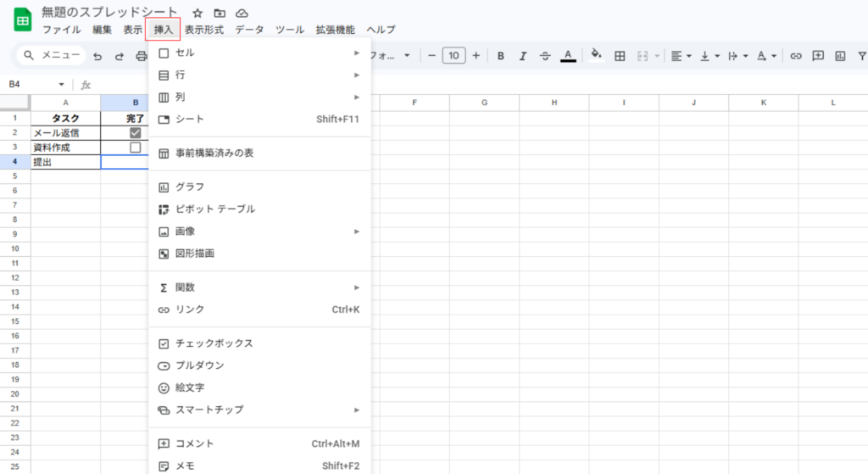Open the 編集 menu
The image size is (868, 474).
pyautogui.click(x=102, y=30)
